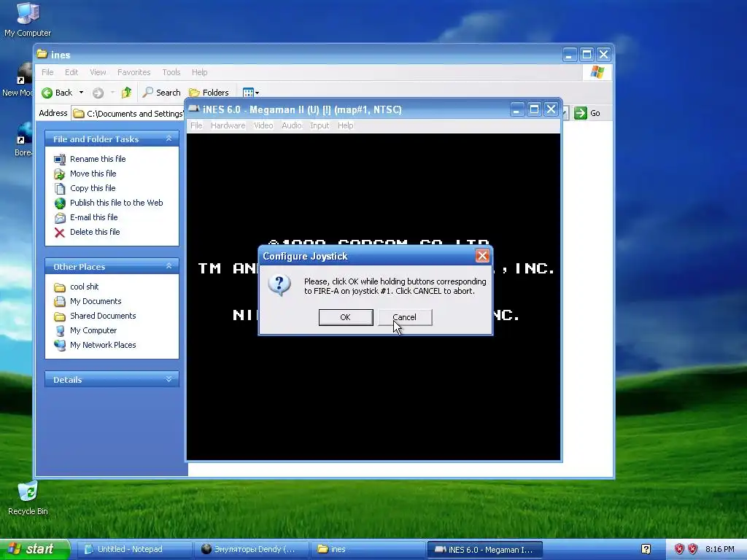Click E-mail this file
The width and height of the screenshot is (747, 560).
click(94, 217)
